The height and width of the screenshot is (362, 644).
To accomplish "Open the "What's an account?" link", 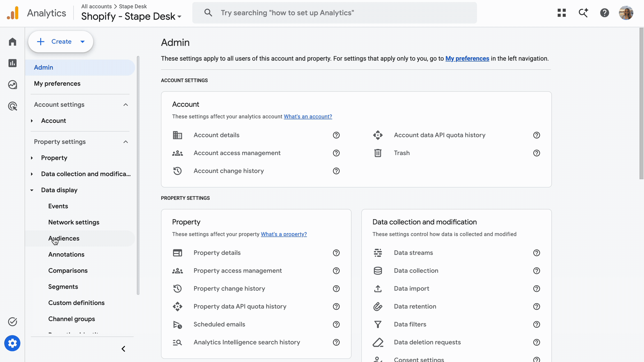I will pos(308,117).
